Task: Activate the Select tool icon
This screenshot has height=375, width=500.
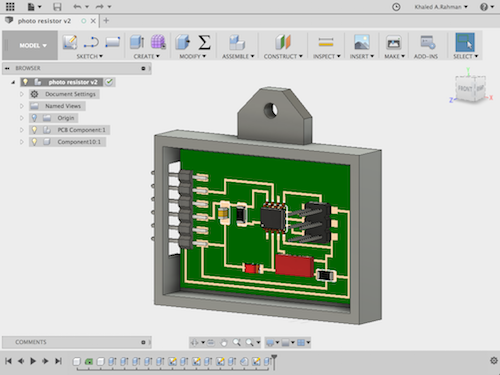Action: 465,42
